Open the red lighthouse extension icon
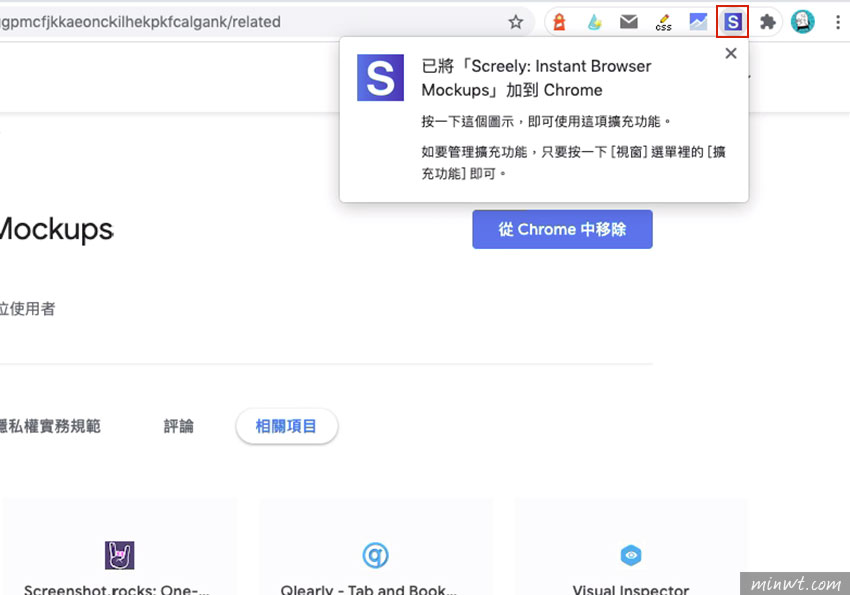 (559, 22)
